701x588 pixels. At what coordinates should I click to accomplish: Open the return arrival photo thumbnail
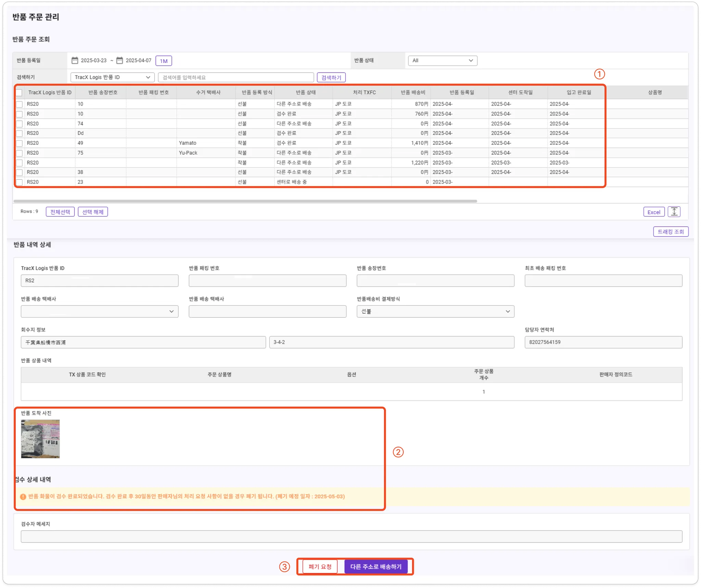pyautogui.click(x=40, y=439)
